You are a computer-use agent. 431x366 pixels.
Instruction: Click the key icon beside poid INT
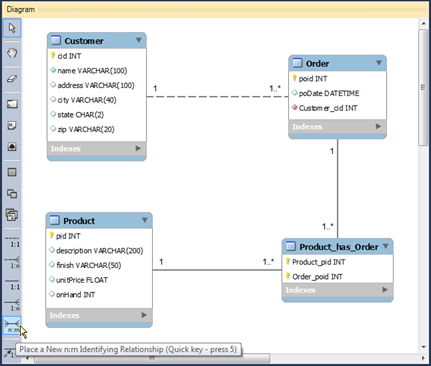(x=294, y=78)
